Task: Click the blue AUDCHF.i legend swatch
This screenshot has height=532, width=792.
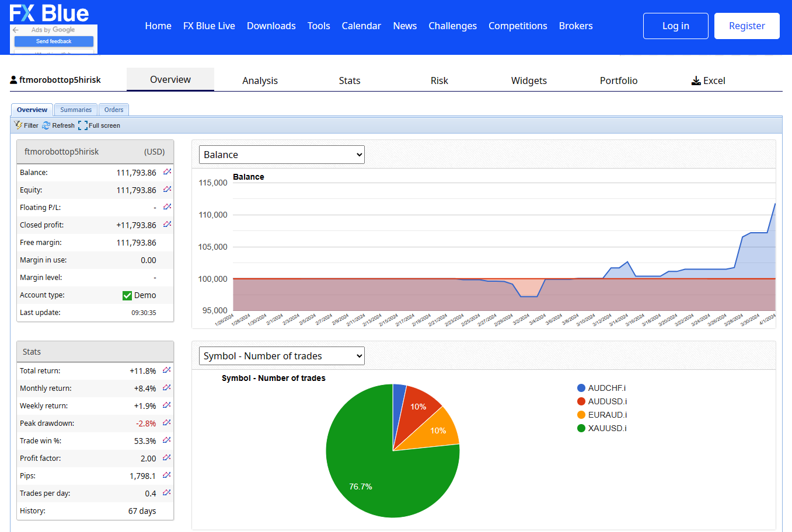Action: click(x=581, y=388)
